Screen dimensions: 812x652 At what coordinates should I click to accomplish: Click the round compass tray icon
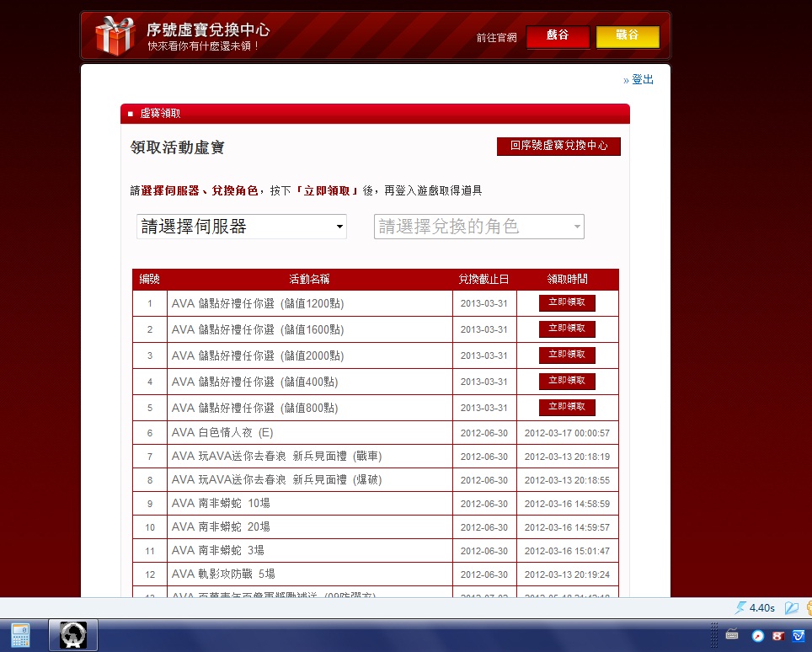click(757, 635)
